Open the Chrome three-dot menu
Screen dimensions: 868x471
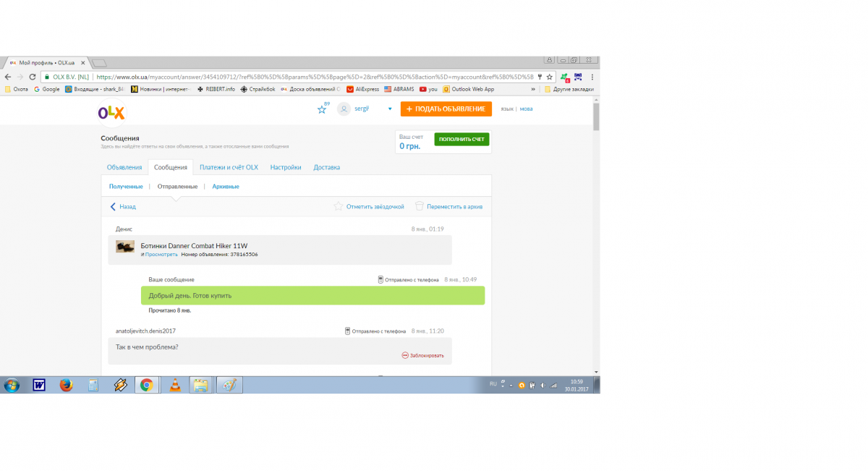(x=592, y=77)
